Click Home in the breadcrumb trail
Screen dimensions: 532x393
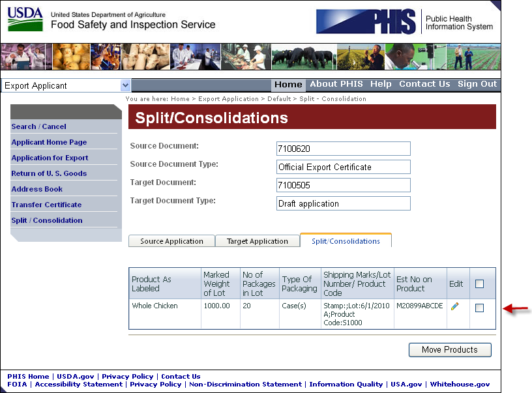tap(180, 98)
